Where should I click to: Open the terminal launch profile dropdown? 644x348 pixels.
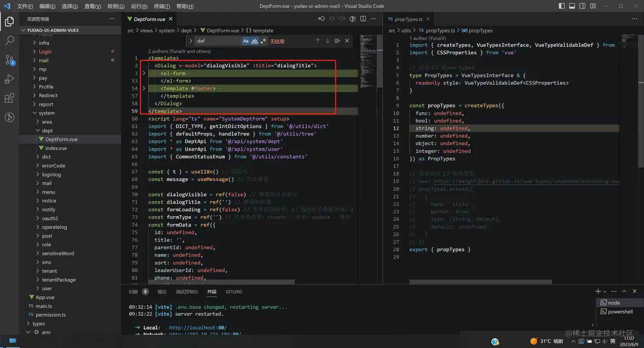[605, 291]
